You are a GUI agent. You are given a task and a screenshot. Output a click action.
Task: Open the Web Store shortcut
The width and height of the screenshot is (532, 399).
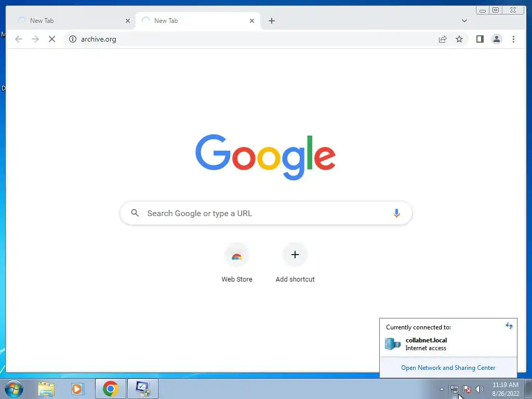tap(237, 263)
